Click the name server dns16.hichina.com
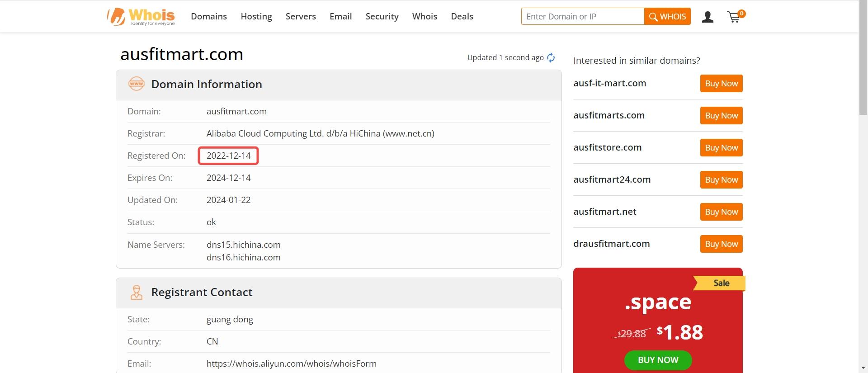868x373 pixels. click(243, 257)
